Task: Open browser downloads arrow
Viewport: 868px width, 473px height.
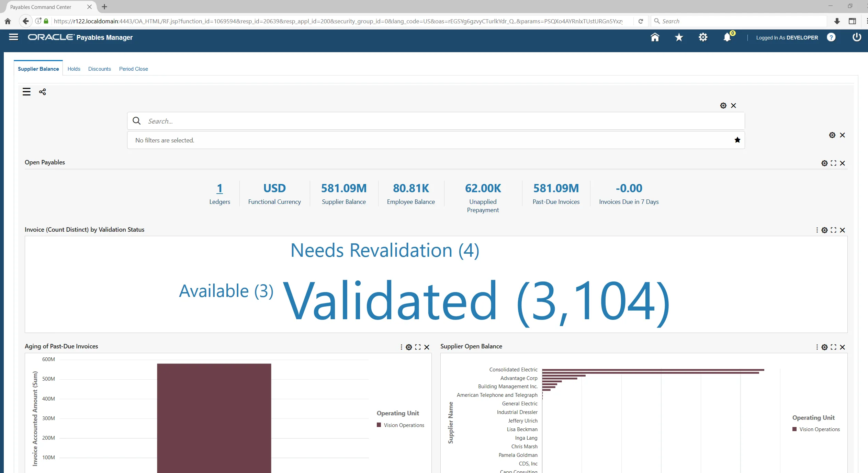Action: coord(837,21)
